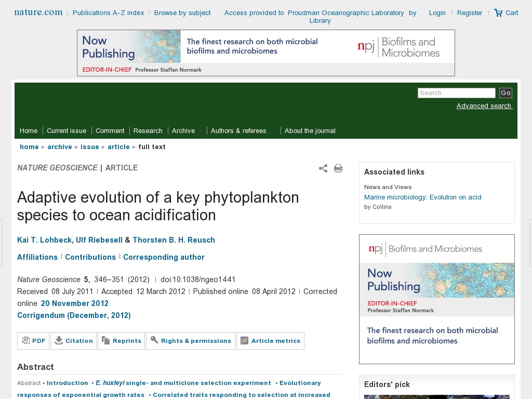Click the Editors' pick heading
Viewport: 532px width, 399px height.
tap(387, 384)
